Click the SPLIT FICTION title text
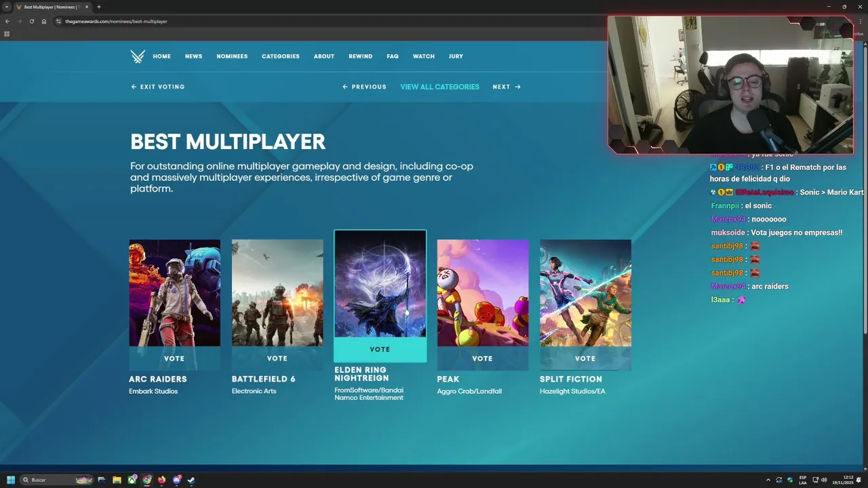868x488 pixels. (571, 379)
